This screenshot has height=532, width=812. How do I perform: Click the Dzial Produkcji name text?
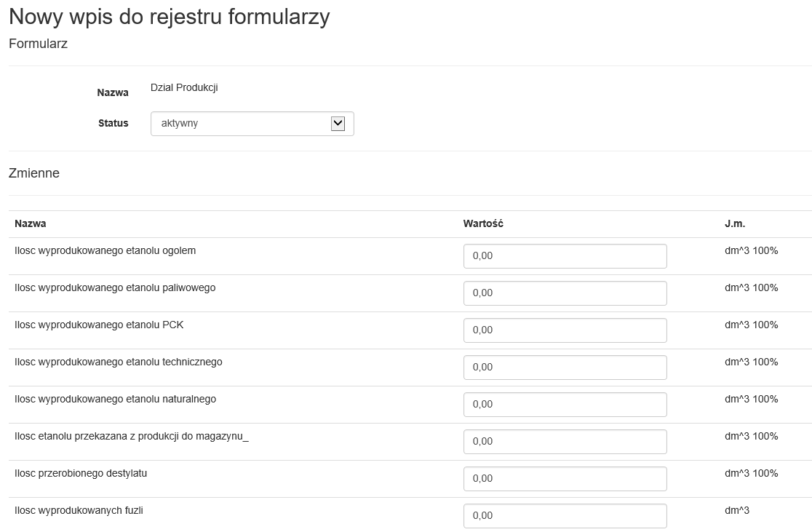184,88
